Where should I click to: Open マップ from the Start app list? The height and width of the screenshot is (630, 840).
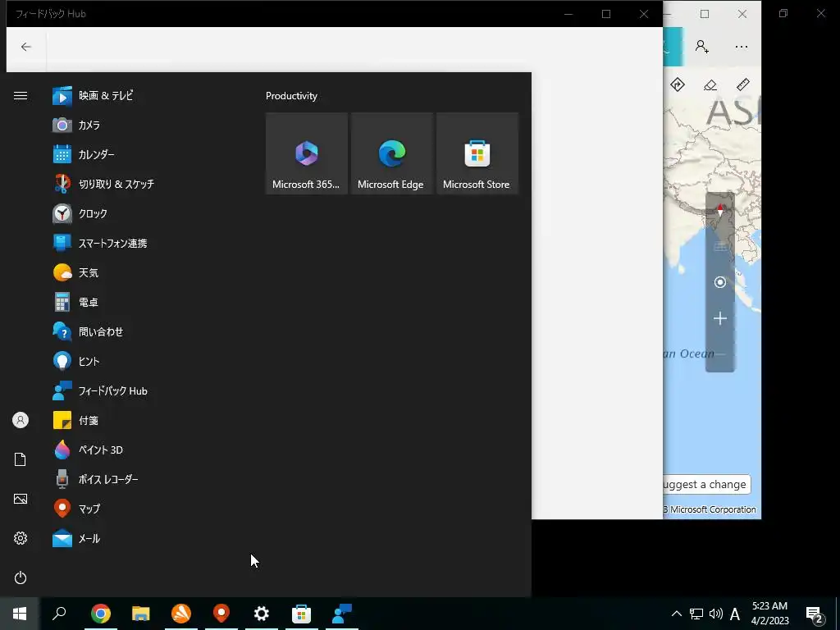(144, 509)
